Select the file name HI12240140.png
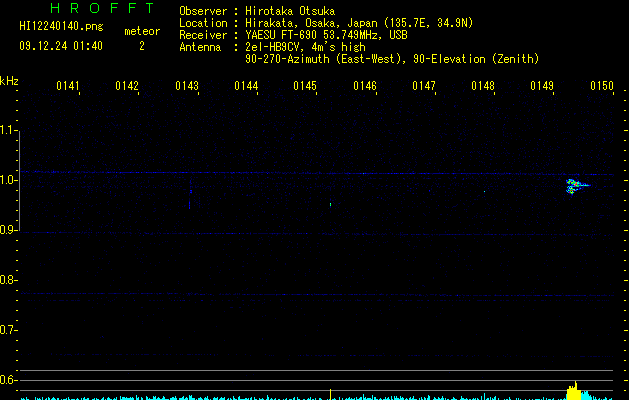 coord(61,27)
